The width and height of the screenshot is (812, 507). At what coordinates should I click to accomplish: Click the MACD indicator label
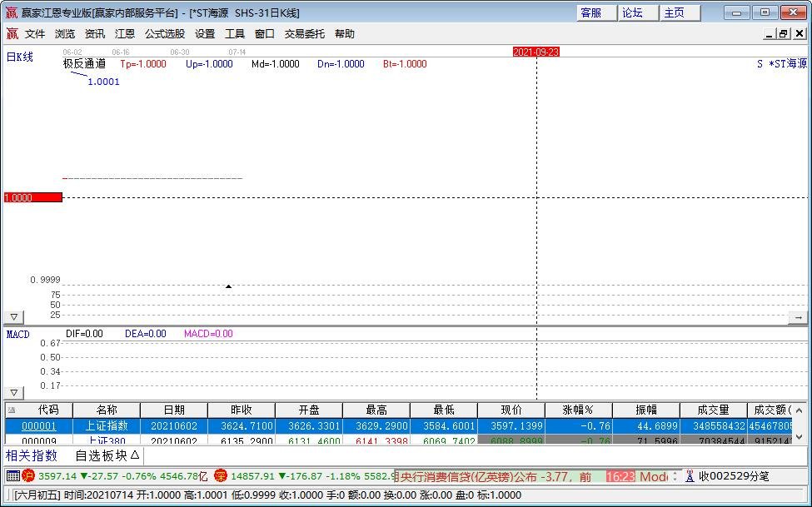[x=18, y=334]
